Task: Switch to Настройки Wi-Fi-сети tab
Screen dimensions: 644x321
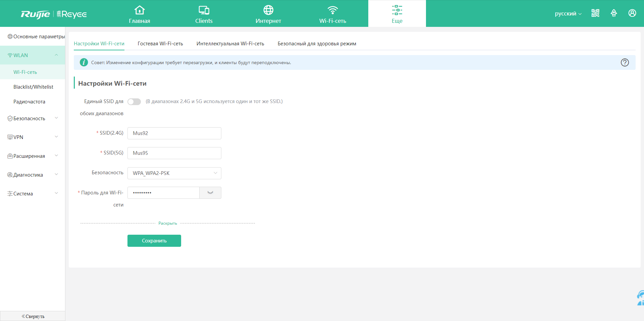Action: click(x=99, y=44)
